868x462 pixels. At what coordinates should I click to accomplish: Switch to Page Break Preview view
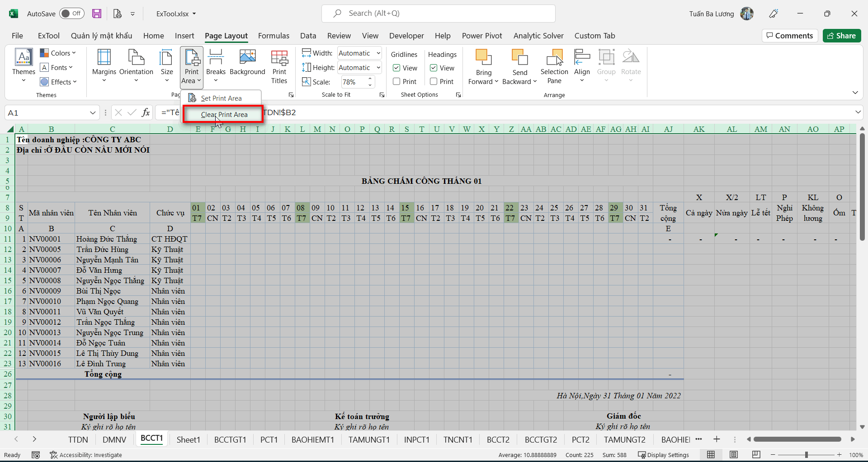[x=756, y=455]
